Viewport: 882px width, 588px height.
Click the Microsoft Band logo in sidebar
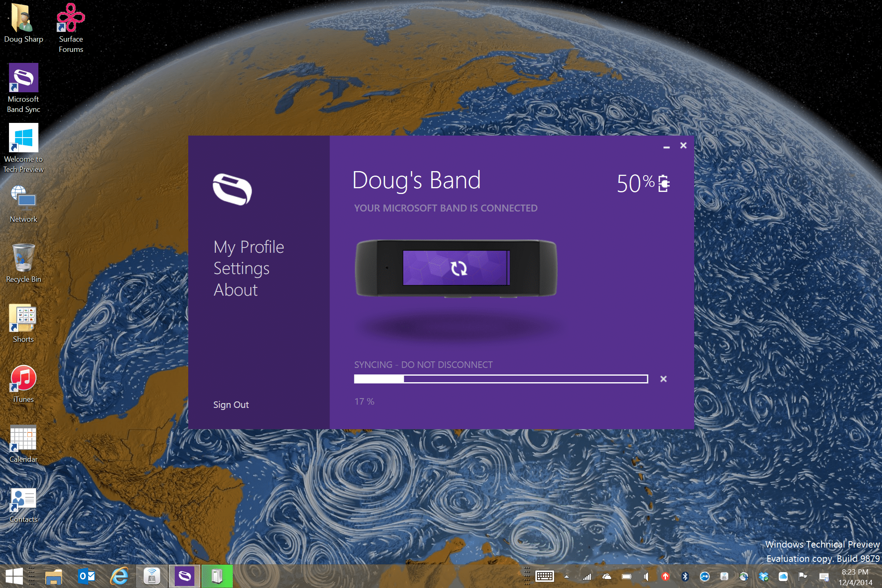pyautogui.click(x=232, y=189)
